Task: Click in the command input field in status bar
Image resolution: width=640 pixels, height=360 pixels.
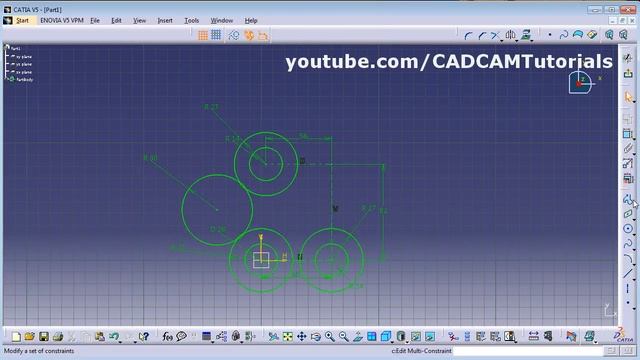Action: (x=528, y=351)
